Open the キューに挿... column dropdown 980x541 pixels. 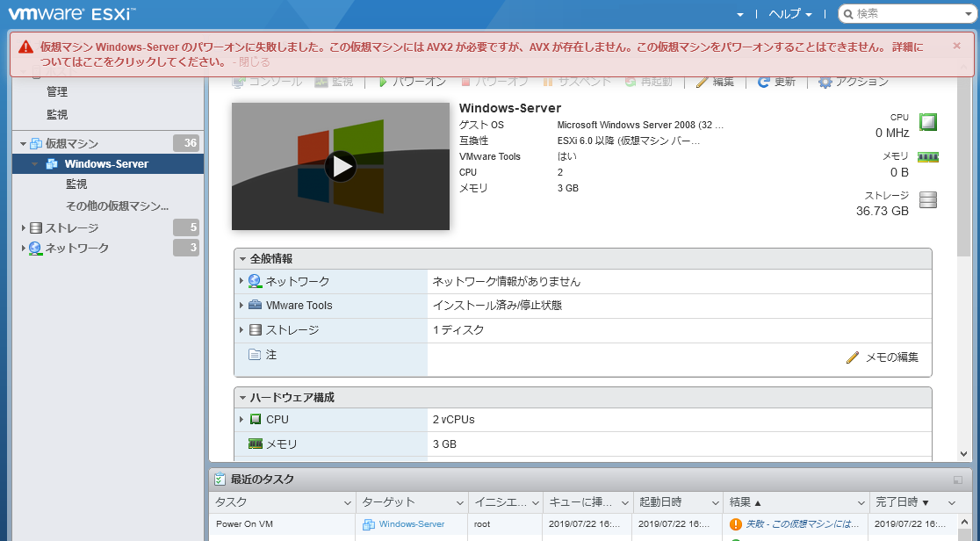624,503
